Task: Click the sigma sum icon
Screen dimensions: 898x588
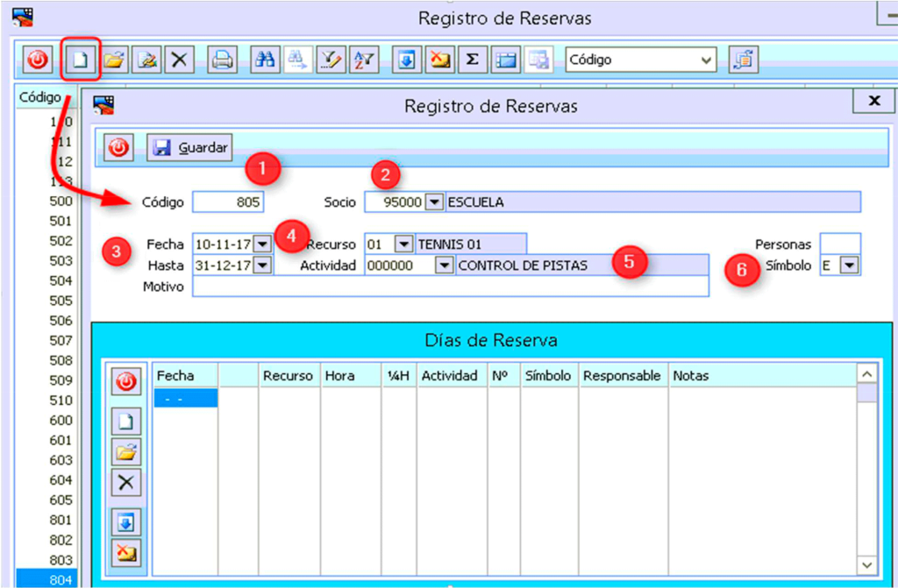Action: click(x=472, y=60)
